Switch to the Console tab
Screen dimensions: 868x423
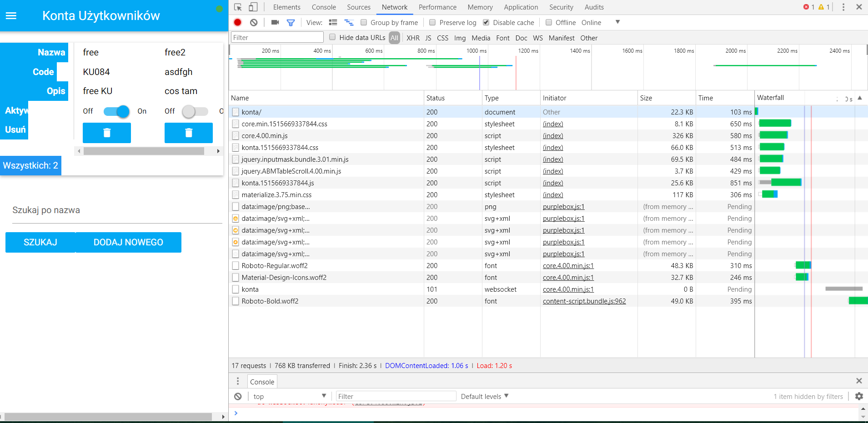(x=324, y=7)
